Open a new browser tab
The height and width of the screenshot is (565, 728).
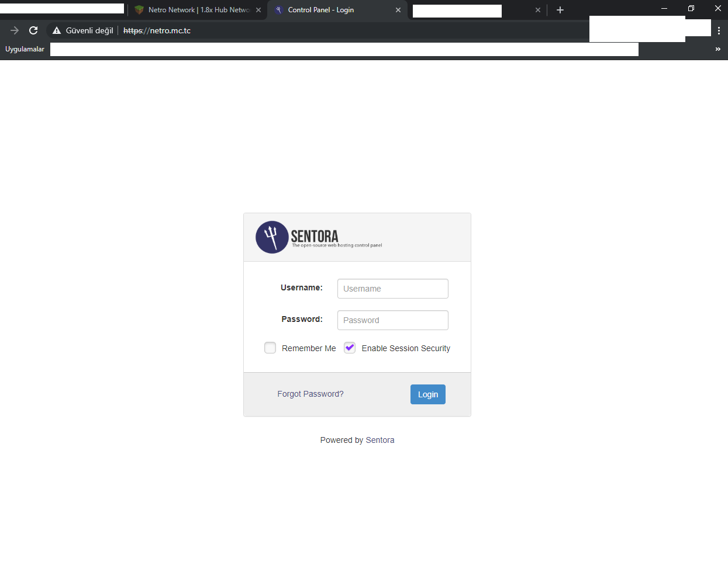tap(560, 10)
